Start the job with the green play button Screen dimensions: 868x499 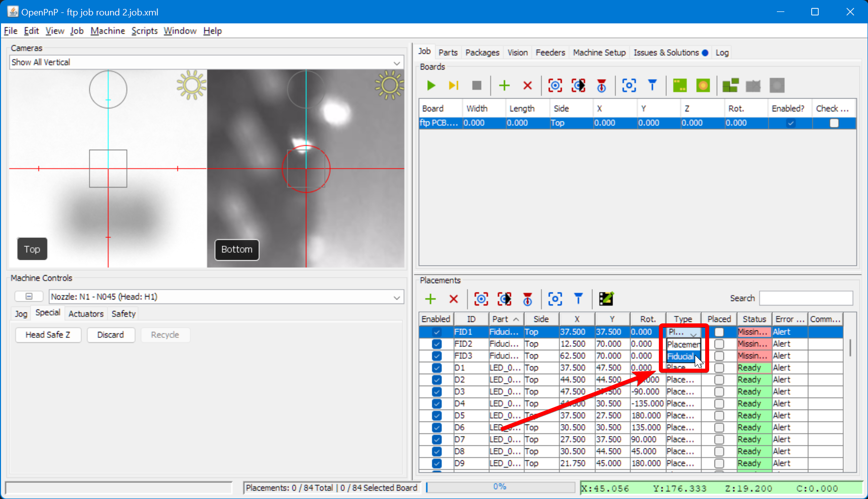(431, 85)
